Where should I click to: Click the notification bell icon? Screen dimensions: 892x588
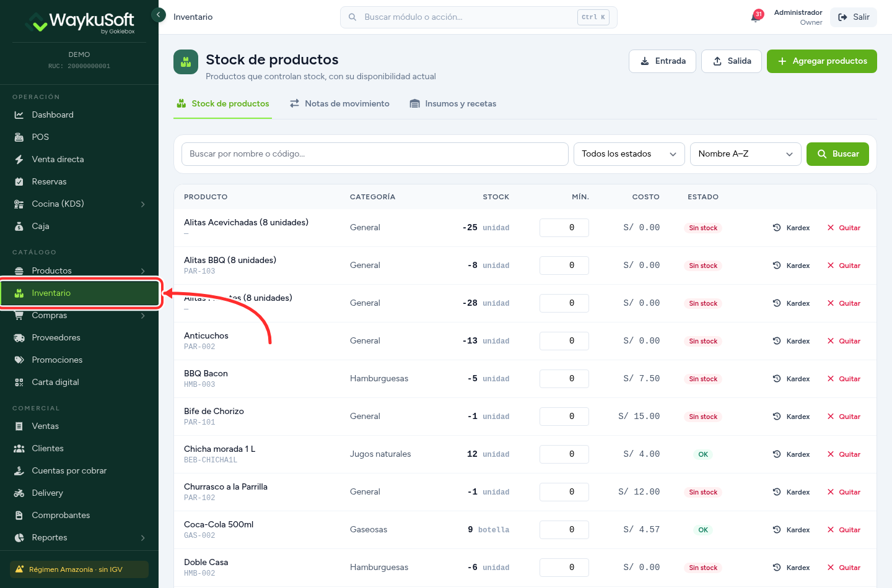756,17
